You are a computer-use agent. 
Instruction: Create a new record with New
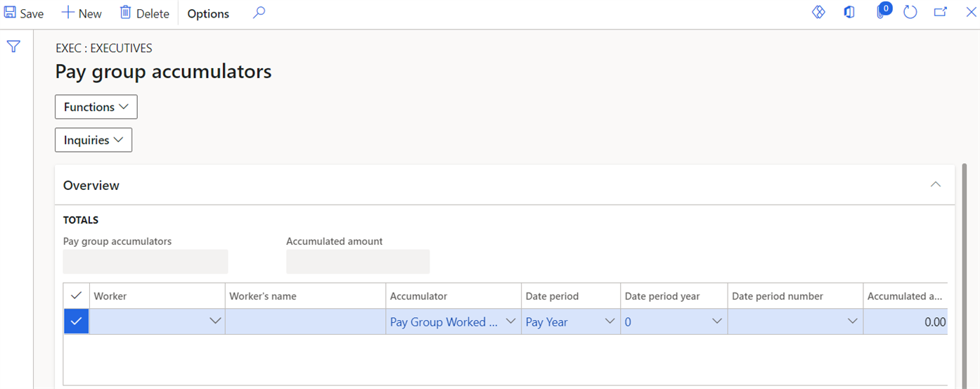pyautogui.click(x=82, y=13)
